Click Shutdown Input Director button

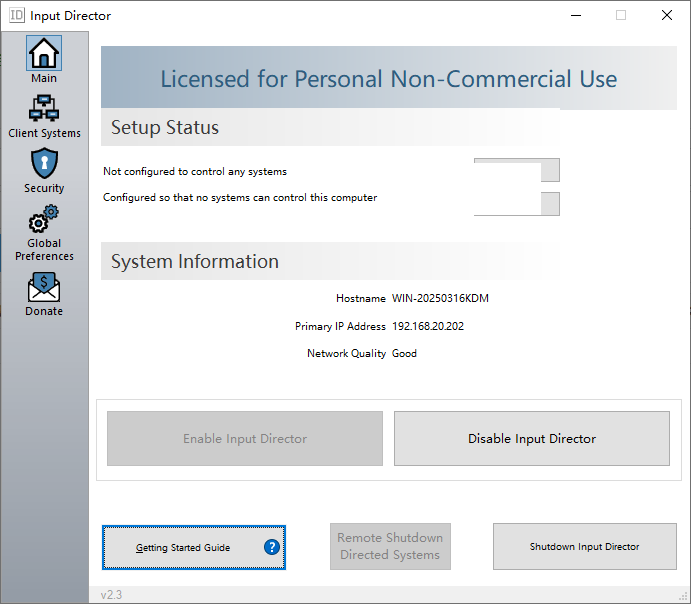(584, 546)
